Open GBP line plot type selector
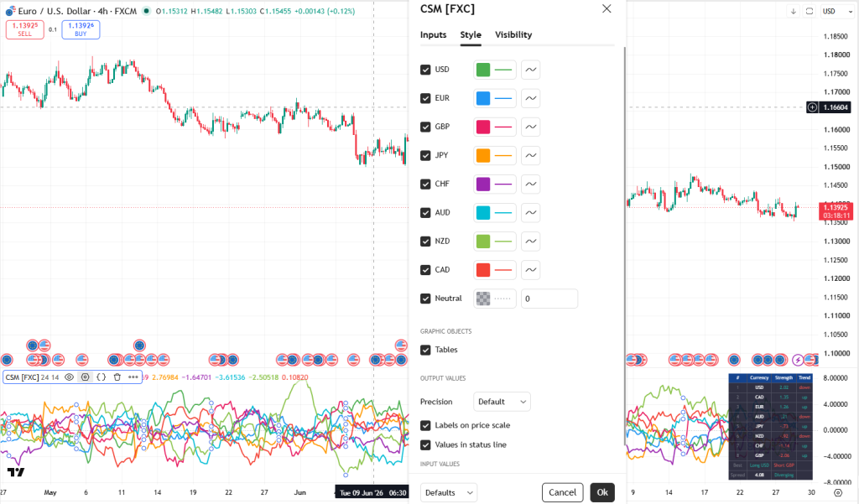 pos(530,127)
